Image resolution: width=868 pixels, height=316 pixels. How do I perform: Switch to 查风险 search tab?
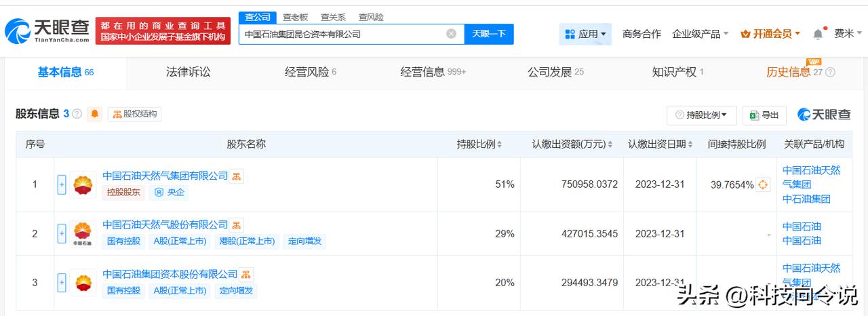click(x=371, y=17)
